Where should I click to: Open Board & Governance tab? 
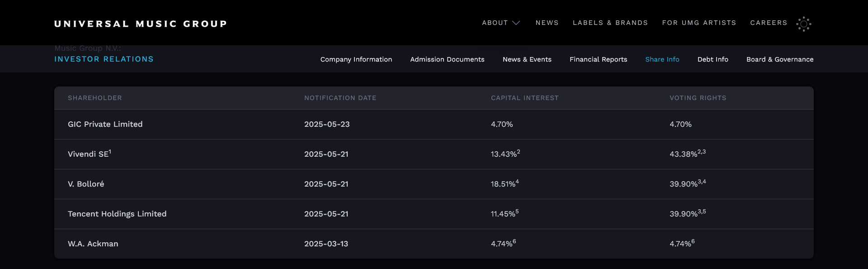click(x=780, y=59)
